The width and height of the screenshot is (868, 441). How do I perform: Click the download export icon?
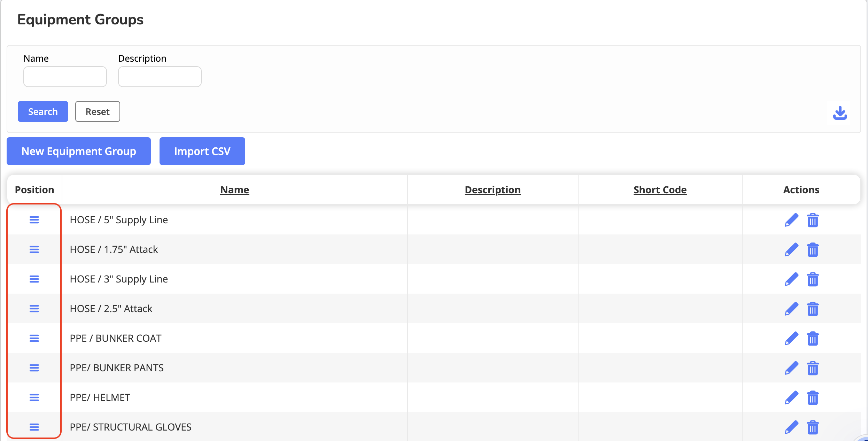(840, 113)
